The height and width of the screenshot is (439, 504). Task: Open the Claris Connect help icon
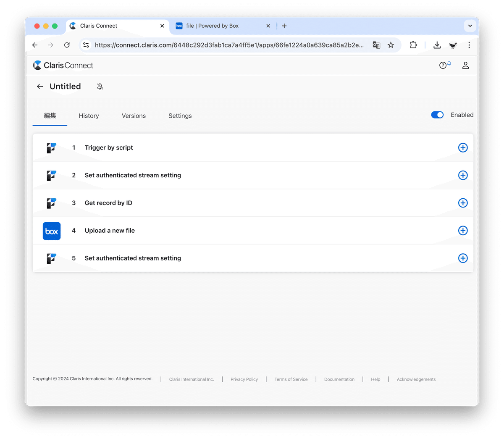click(x=443, y=65)
